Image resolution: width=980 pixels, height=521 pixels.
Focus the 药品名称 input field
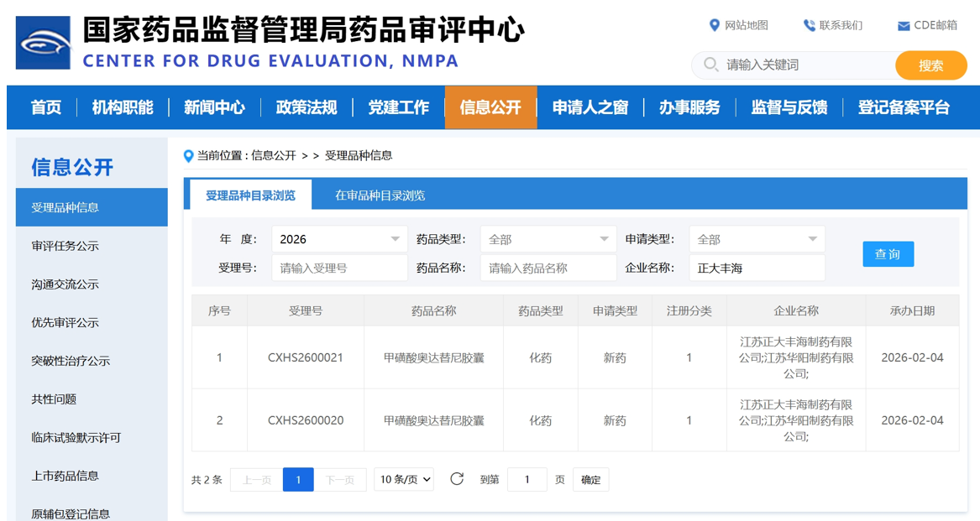click(x=548, y=268)
